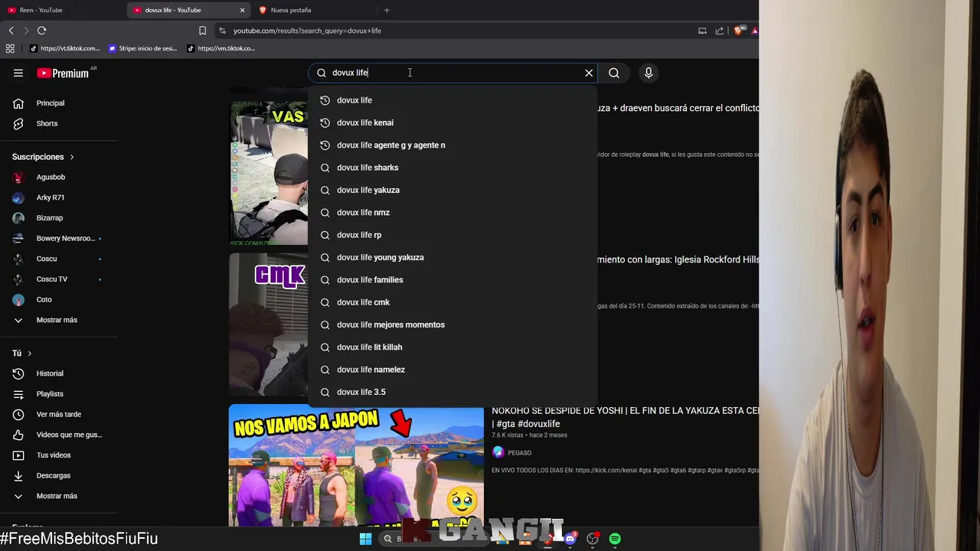Open the Bizarrap channel avatar
The height and width of the screenshot is (551, 980).
pyautogui.click(x=18, y=218)
